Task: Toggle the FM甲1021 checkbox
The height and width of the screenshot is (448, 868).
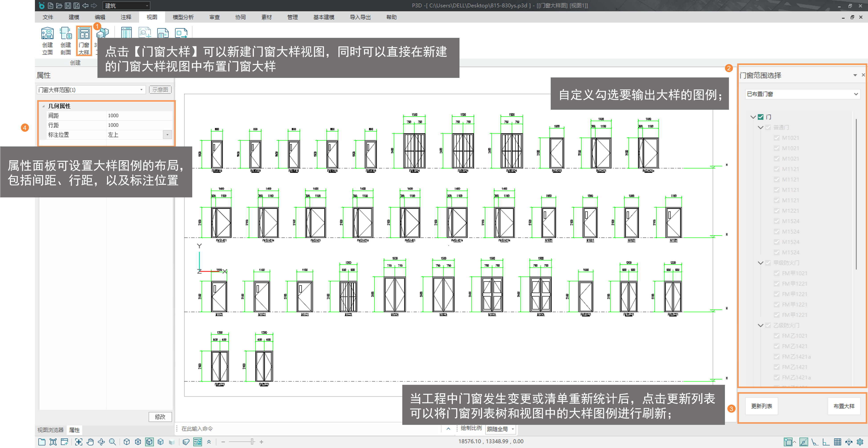Action: tap(777, 273)
